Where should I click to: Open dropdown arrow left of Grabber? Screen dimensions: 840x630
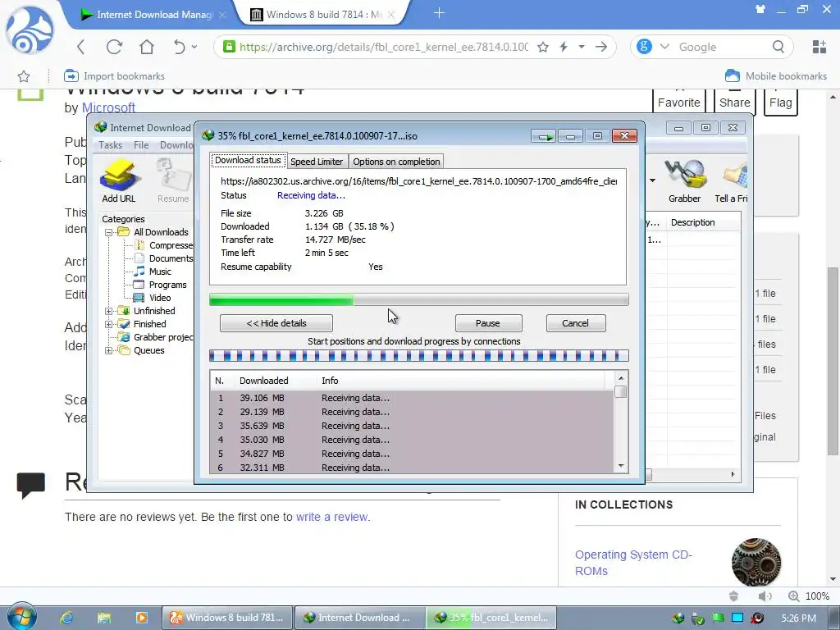(652, 180)
